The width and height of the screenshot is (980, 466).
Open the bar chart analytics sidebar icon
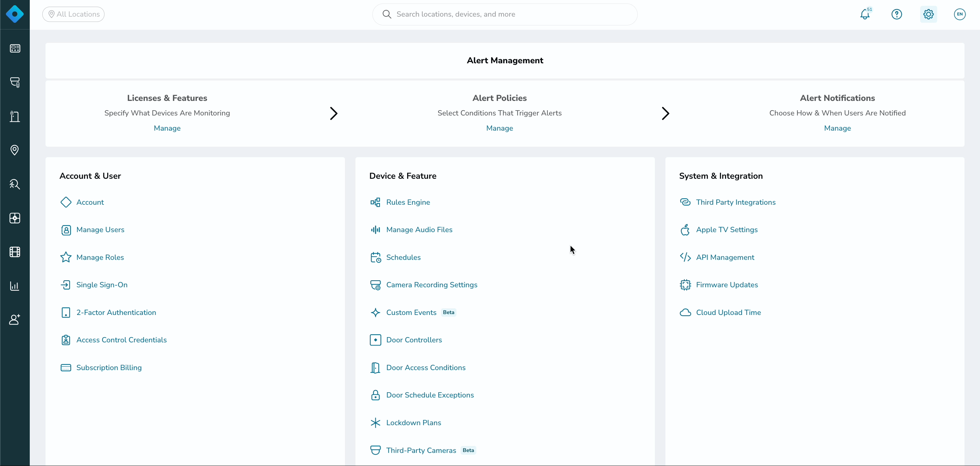click(x=15, y=286)
